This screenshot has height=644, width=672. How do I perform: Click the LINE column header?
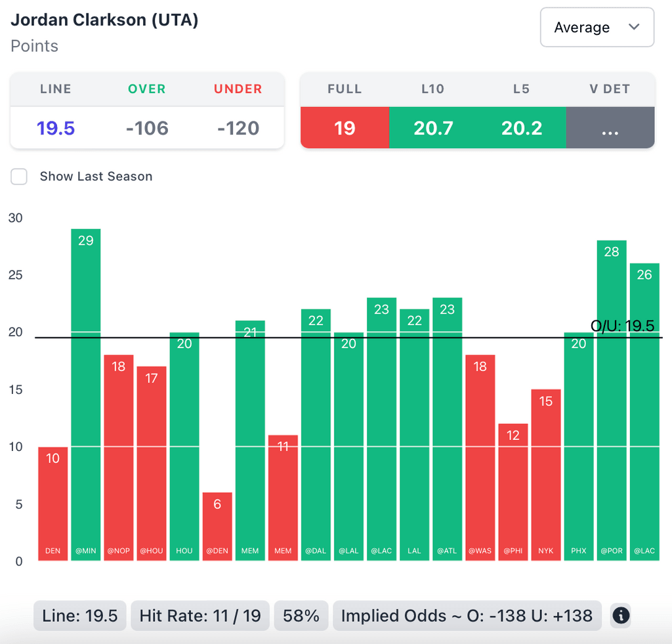[x=56, y=89]
